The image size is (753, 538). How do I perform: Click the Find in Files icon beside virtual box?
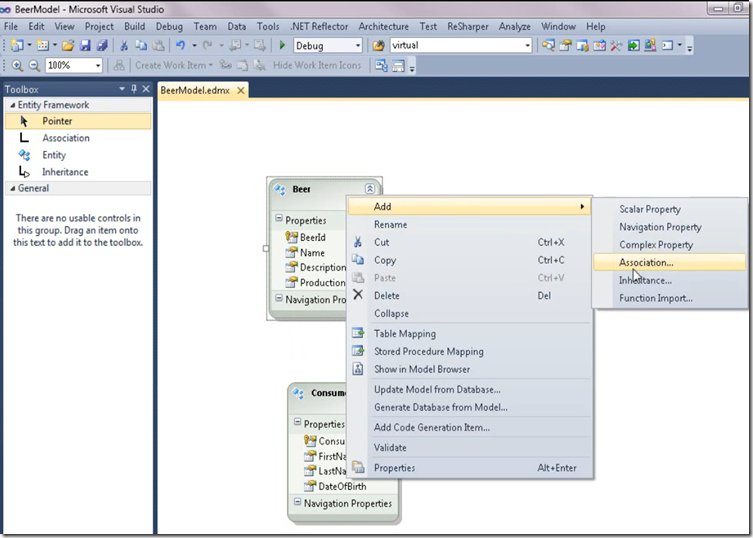(378, 46)
